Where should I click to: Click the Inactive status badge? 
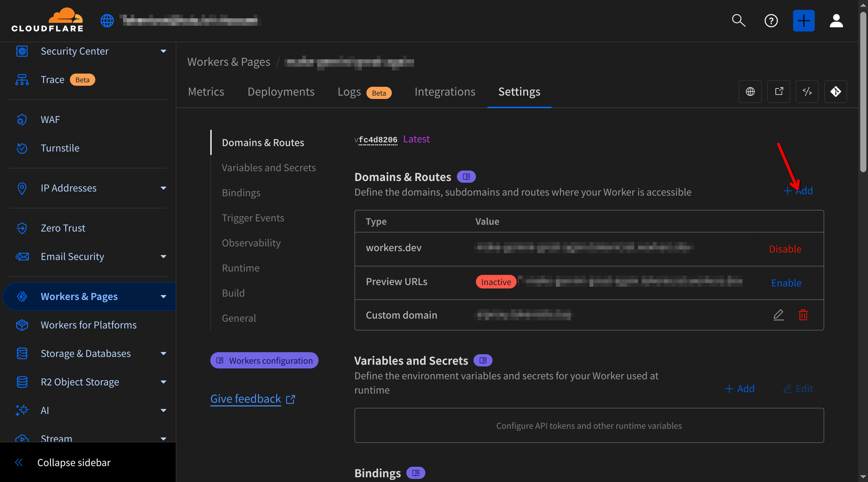496,282
